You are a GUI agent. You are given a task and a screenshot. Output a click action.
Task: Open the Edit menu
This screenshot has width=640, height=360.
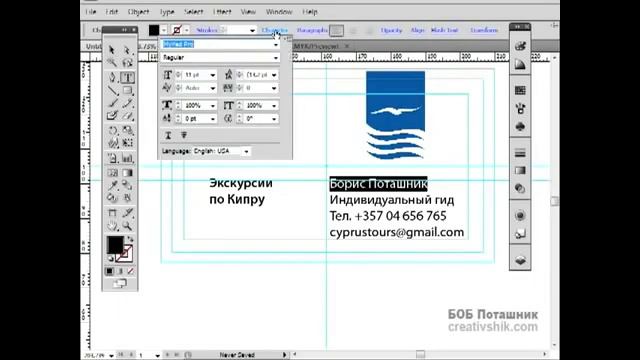tap(112, 12)
